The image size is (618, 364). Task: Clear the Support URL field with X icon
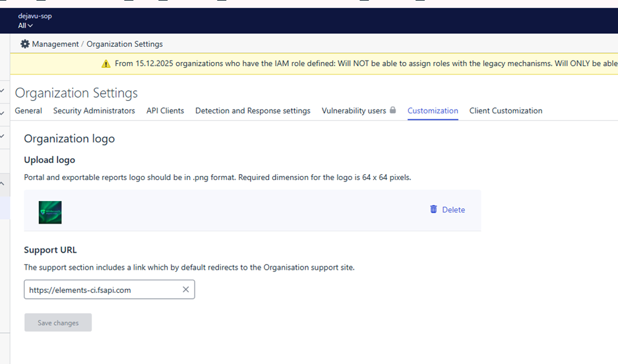[x=185, y=289]
